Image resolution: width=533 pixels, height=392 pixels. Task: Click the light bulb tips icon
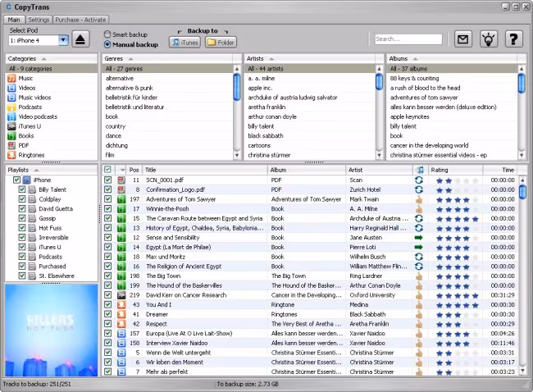[x=489, y=39]
